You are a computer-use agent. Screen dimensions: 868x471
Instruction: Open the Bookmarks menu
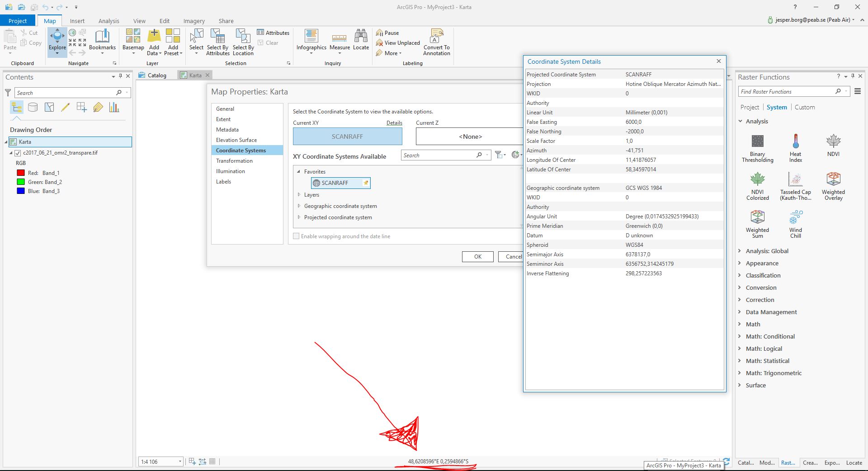102,42
